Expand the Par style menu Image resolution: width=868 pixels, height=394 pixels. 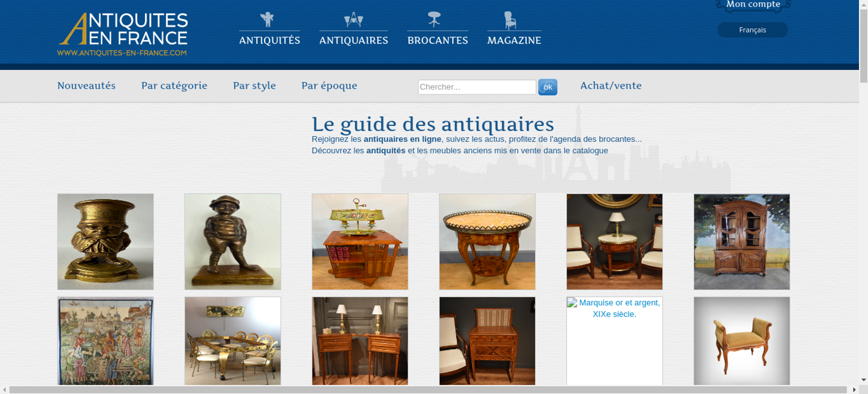[254, 85]
